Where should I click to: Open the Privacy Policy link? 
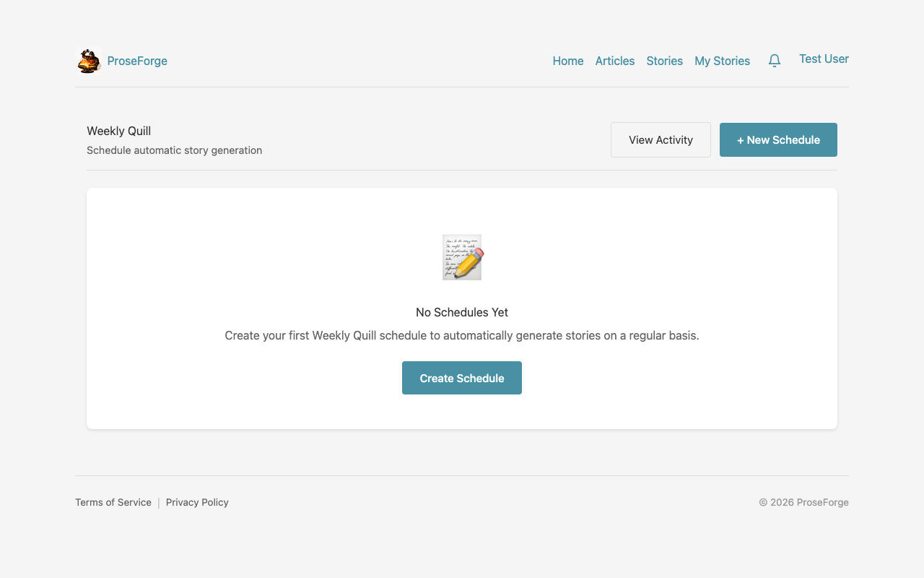pos(197,503)
